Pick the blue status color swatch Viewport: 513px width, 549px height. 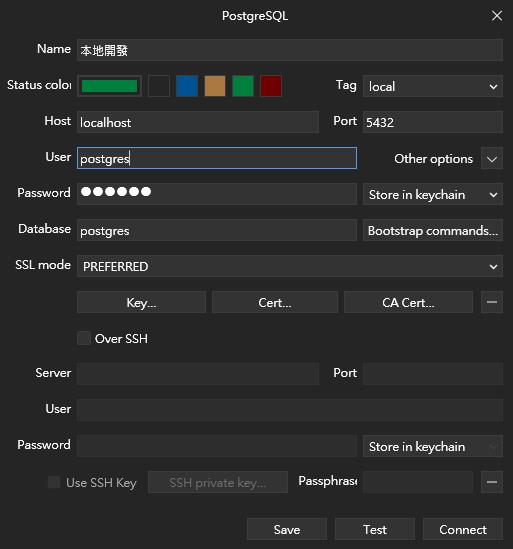coord(187,86)
